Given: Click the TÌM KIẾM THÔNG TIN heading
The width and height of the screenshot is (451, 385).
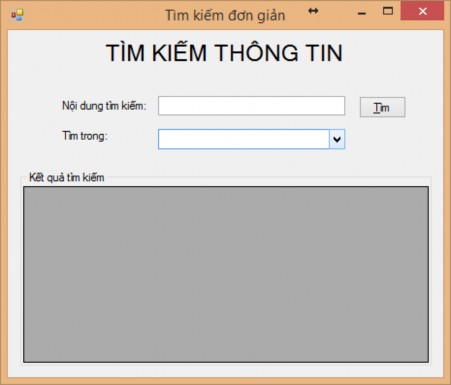Looking at the screenshot, I should (x=224, y=53).
